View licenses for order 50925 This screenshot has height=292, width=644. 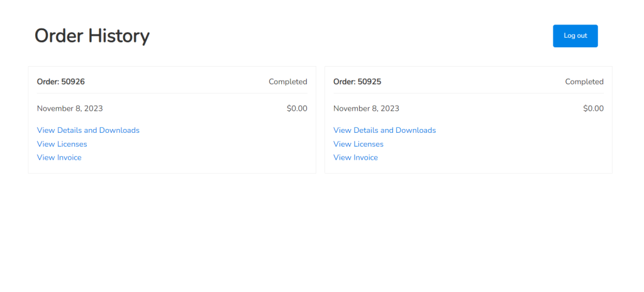pyautogui.click(x=358, y=144)
